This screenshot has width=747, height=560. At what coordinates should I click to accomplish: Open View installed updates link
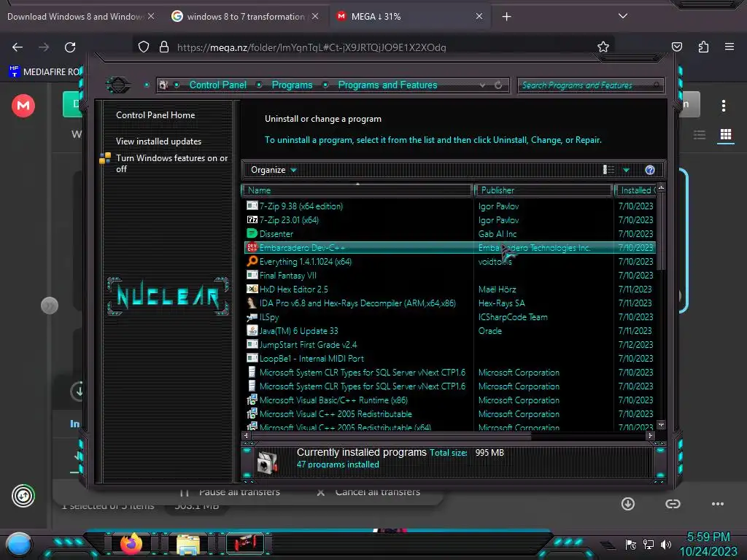point(158,141)
